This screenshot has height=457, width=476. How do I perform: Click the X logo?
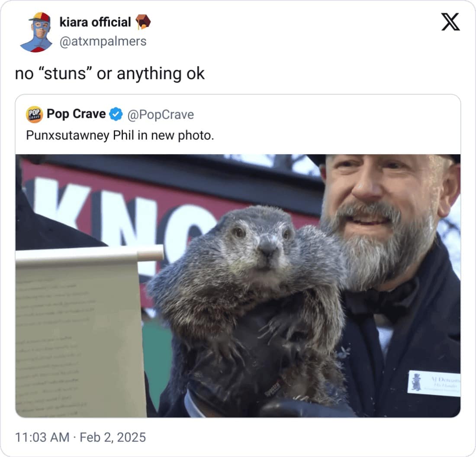[450, 22]
